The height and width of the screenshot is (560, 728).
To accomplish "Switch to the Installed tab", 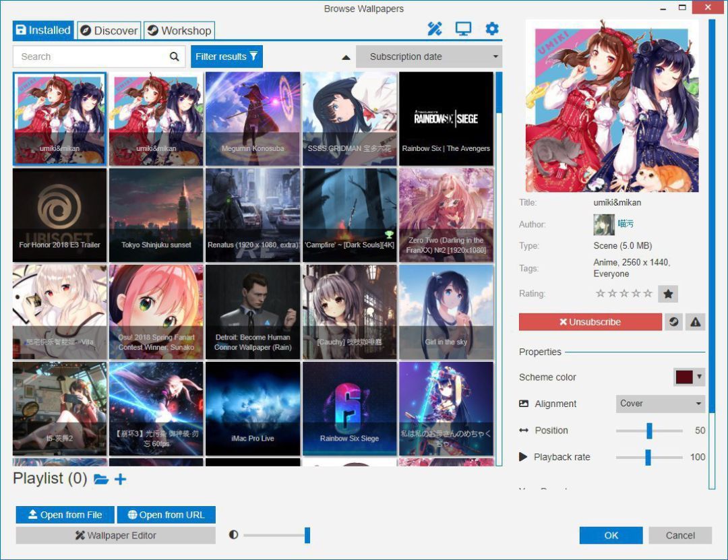I will click(x=43, y=30).
